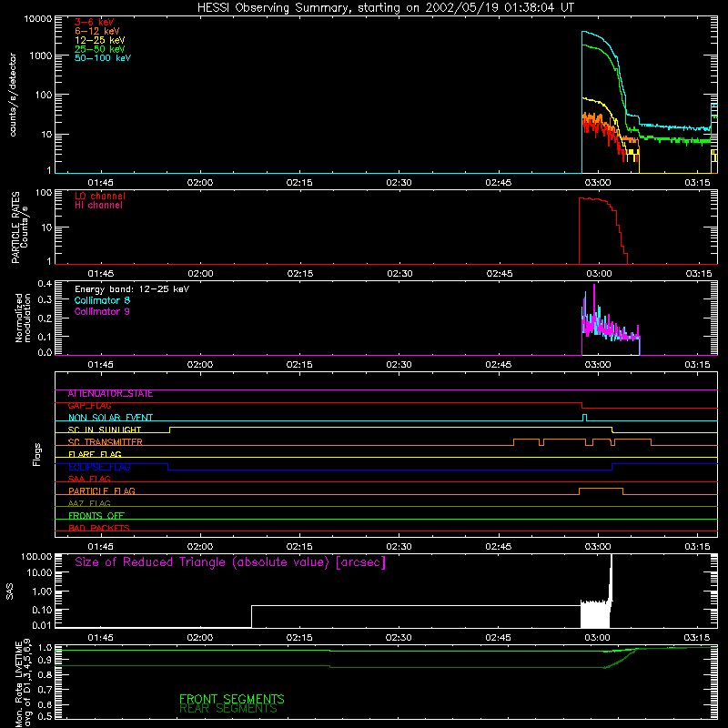Click the green 25-50 keV legend label

100,49
